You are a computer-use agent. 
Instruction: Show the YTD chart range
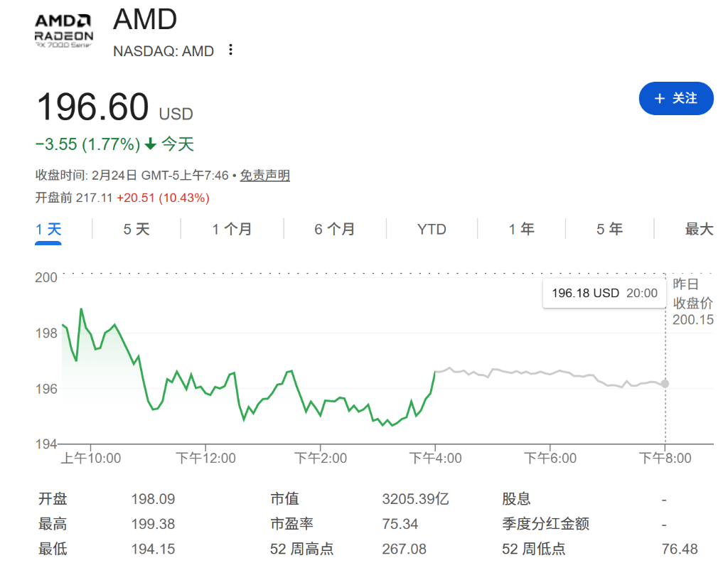click(432, 229)
